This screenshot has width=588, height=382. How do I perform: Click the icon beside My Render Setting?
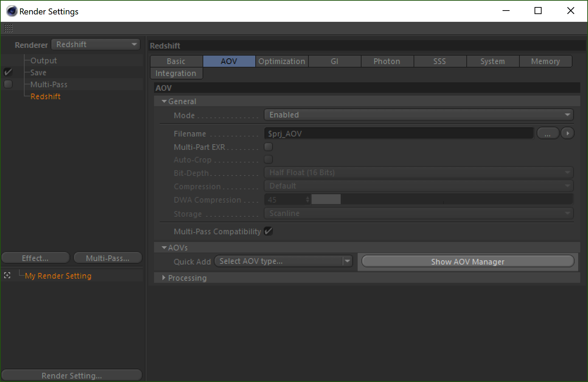[x=7, y=275]
